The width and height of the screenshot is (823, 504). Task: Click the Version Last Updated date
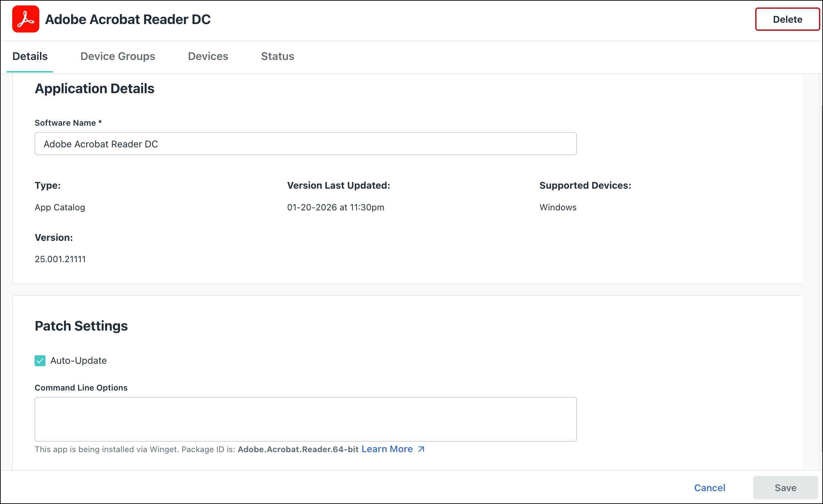click(336, 207)
